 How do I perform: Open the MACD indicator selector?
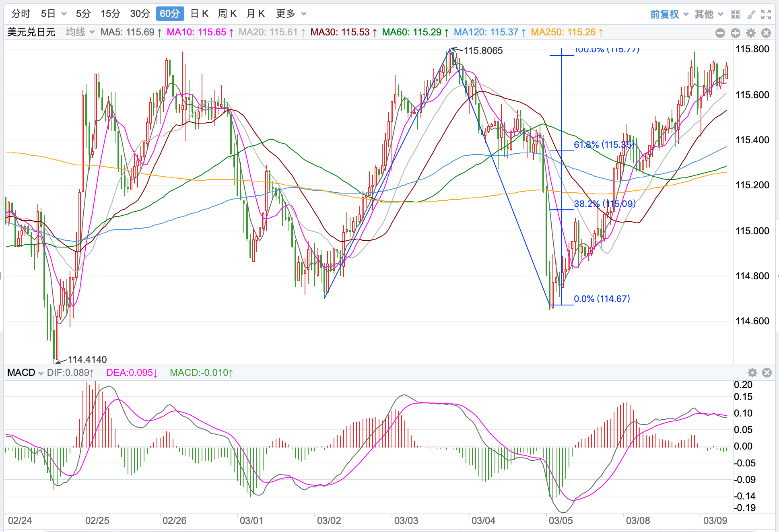click(x=25, y=373)
